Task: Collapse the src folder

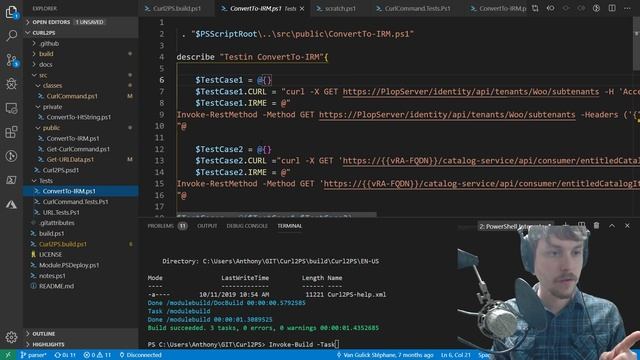Action: [81, 75]
